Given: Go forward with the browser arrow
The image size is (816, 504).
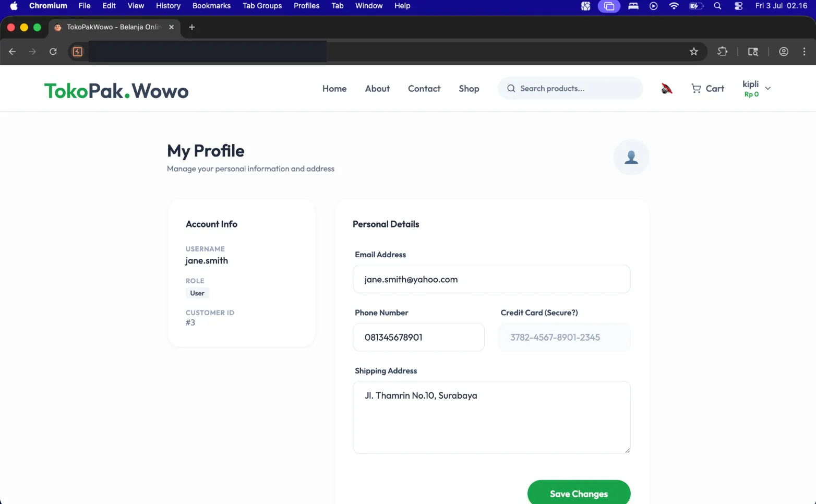Looking at the screenshot, I should coord(33,52).
